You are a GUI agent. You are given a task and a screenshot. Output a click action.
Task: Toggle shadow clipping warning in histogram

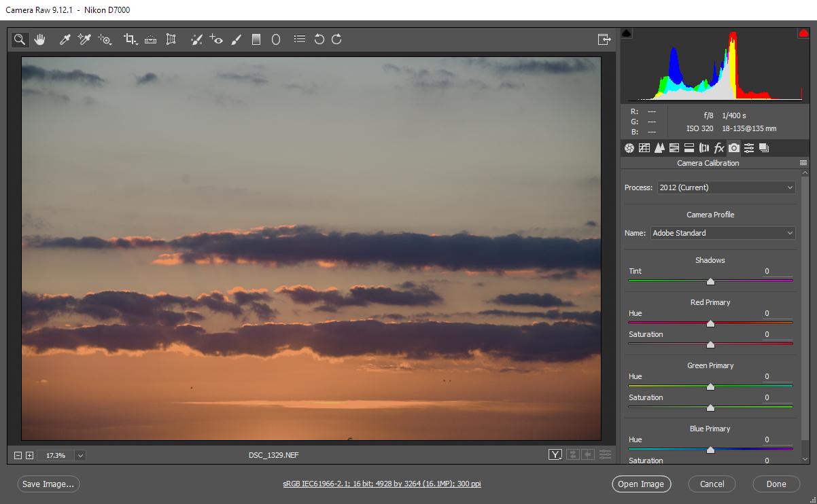(x=627, y=33)
